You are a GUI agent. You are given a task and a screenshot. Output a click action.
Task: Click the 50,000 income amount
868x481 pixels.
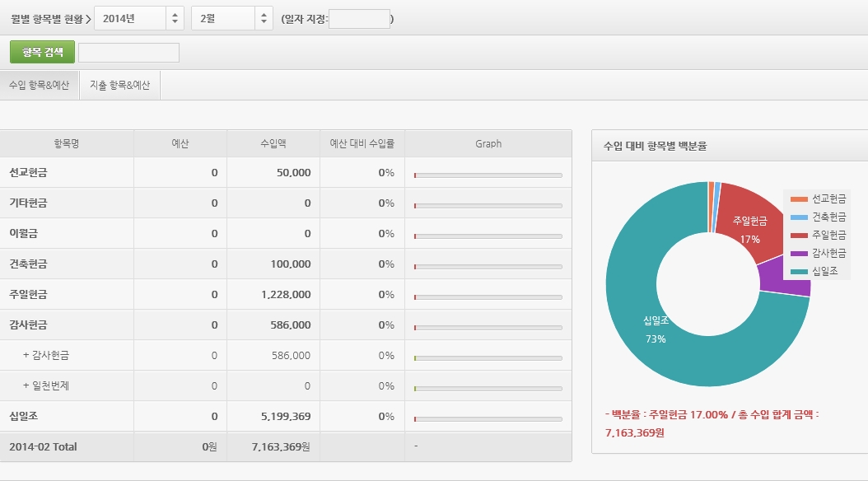293,173
